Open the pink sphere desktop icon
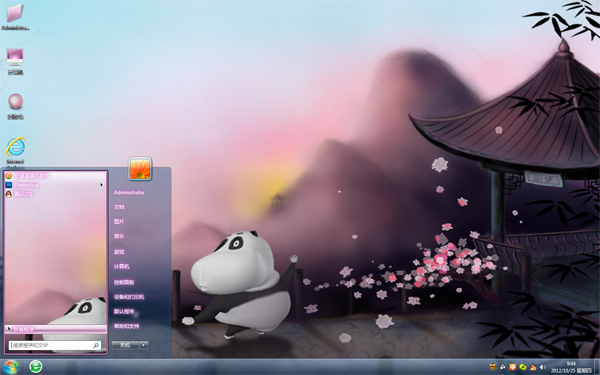 pyautogui.click(x=15, y=106)
